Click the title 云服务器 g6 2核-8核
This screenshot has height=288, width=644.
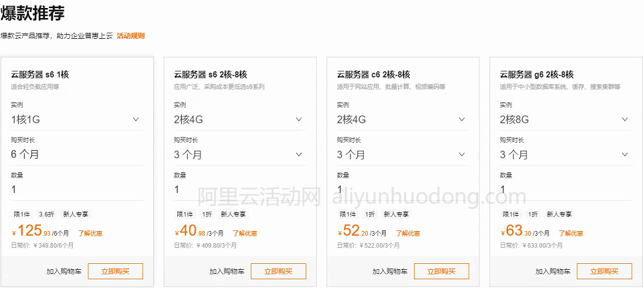[537, 74]
